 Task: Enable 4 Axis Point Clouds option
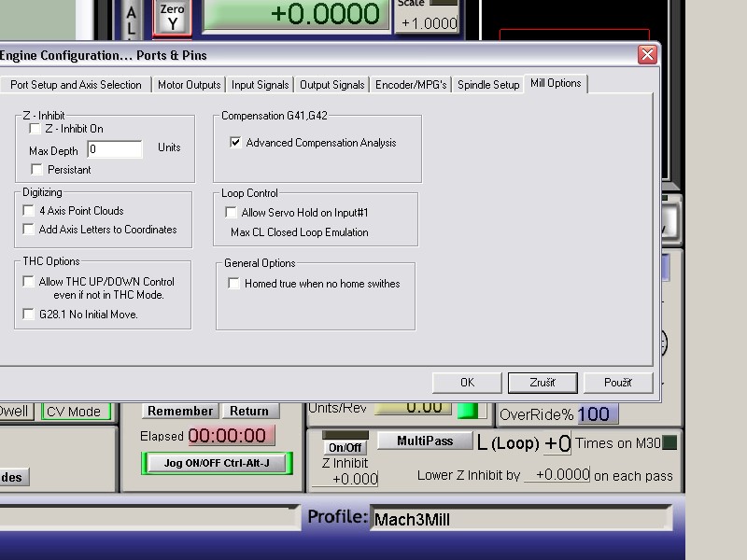pos(29,211)
